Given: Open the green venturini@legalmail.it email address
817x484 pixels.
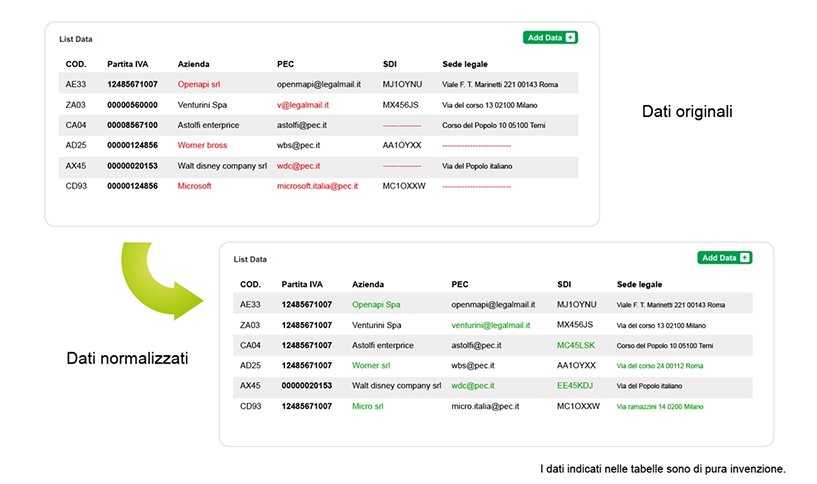Looking at the screenshot, I should tap(490, 325).
